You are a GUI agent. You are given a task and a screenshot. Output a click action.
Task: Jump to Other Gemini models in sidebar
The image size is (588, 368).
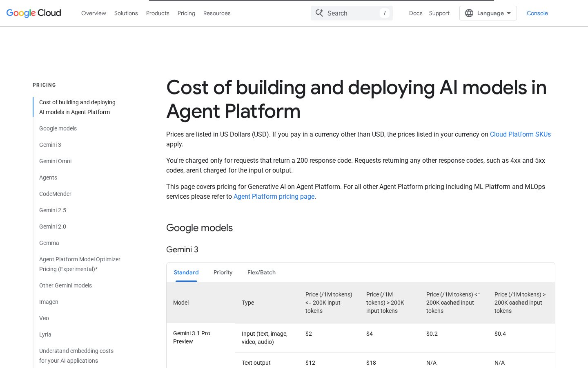click(x=65, y=285)
